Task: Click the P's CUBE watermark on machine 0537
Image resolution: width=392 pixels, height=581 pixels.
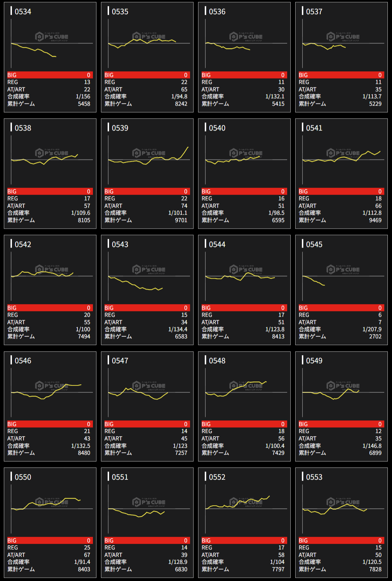Action: 343,37
